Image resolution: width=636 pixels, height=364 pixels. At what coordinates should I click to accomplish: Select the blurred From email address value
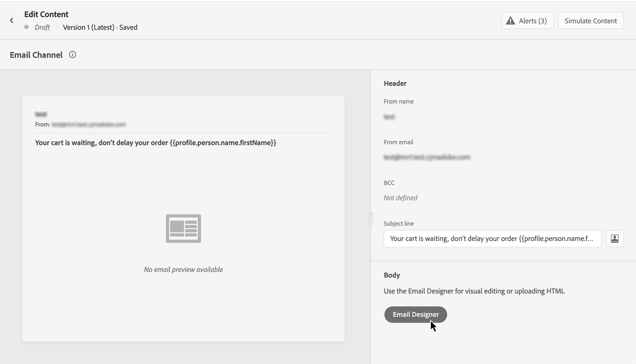coord(427,157)
